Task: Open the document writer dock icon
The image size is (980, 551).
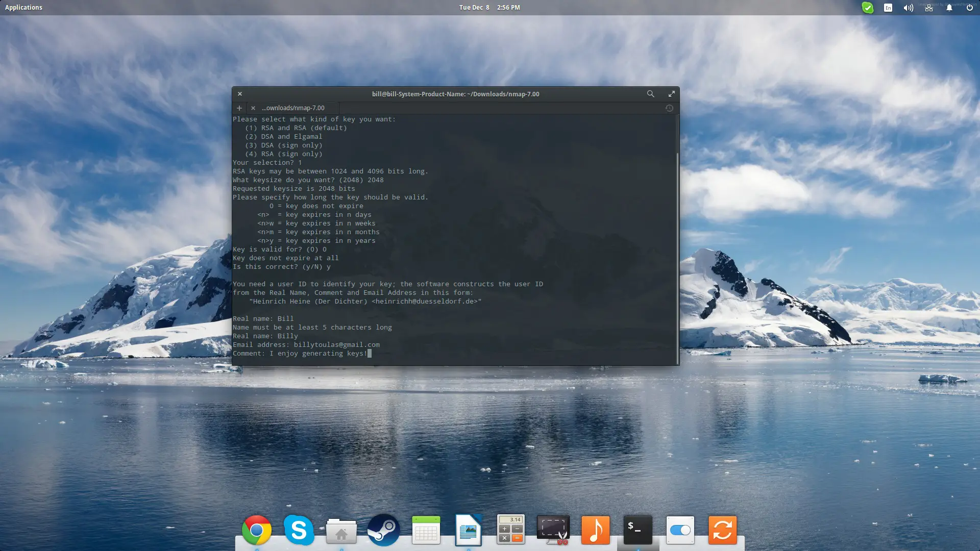Action: 468,530
